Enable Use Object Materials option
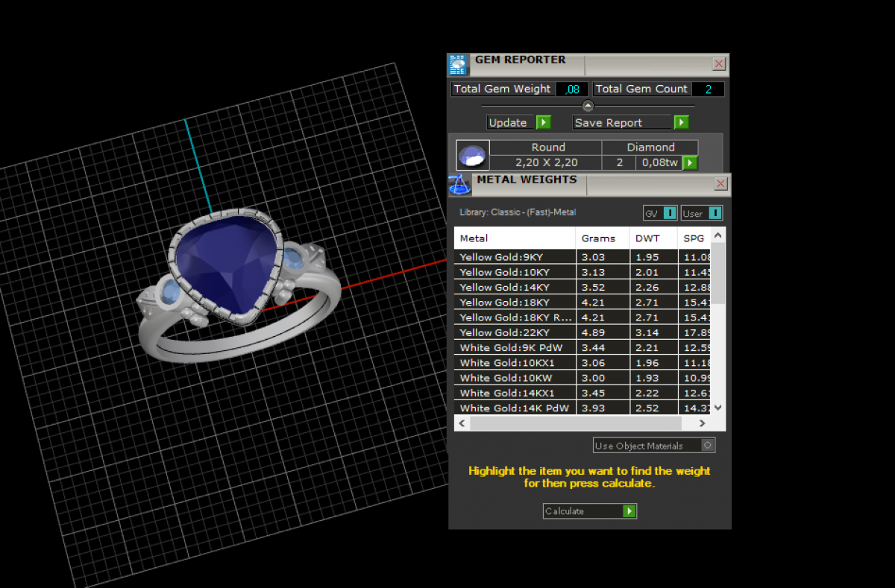This screenshot has width=895, height=588. [x=707, y=446]
